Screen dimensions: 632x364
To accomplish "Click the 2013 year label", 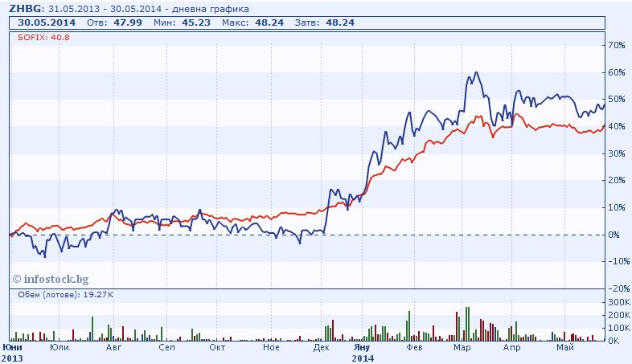I will click(12, 358).
